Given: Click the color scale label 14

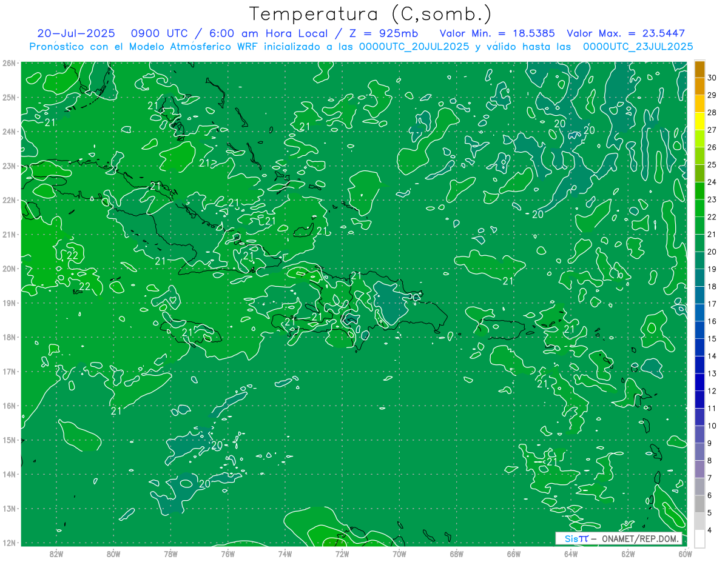Looking at the screenshot, I should (712, 356).
